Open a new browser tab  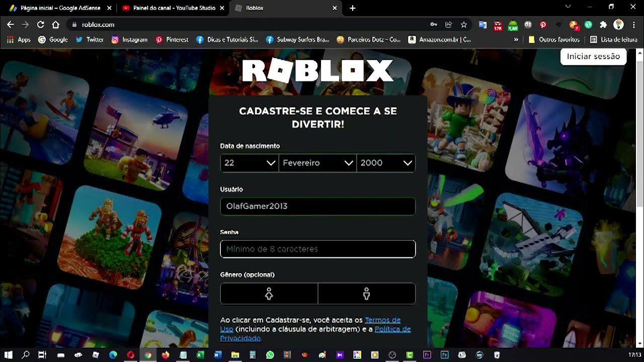point(352,8)
